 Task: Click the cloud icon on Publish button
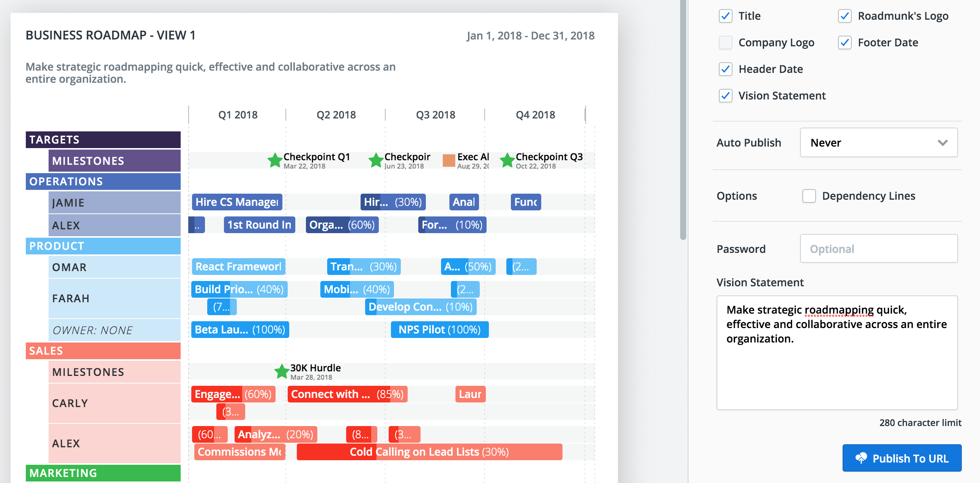(861, 458)
